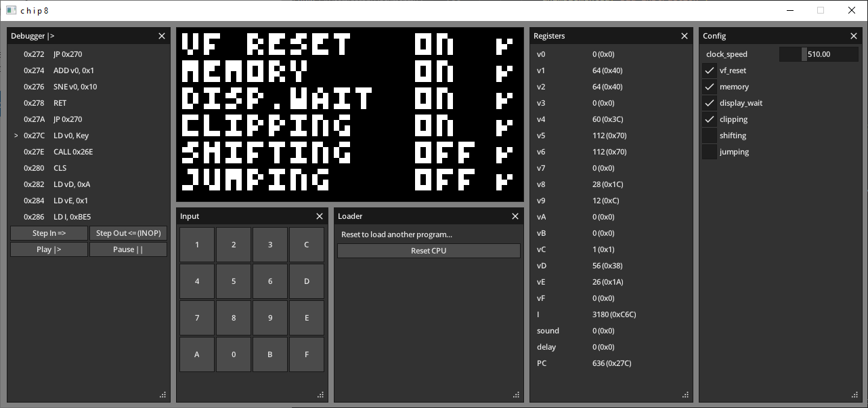Close the Input panel
This screenshot has height=408, width=868.
[320, 216]
